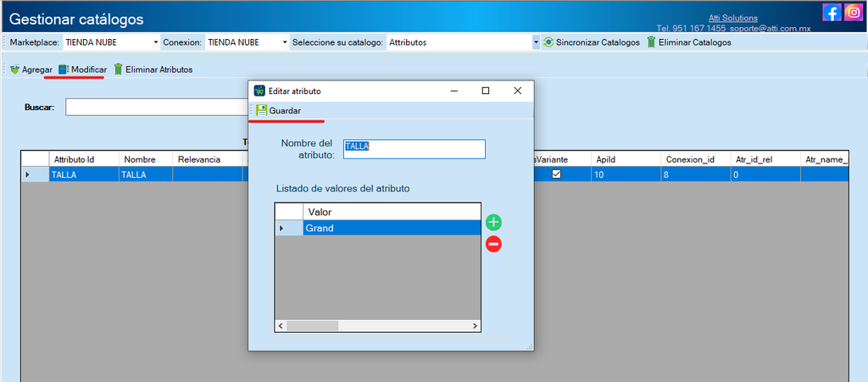The height and width of the screenshot is (382, 868).
Task: Click the values list scrollbar right arrow
Action: point(475,326)
